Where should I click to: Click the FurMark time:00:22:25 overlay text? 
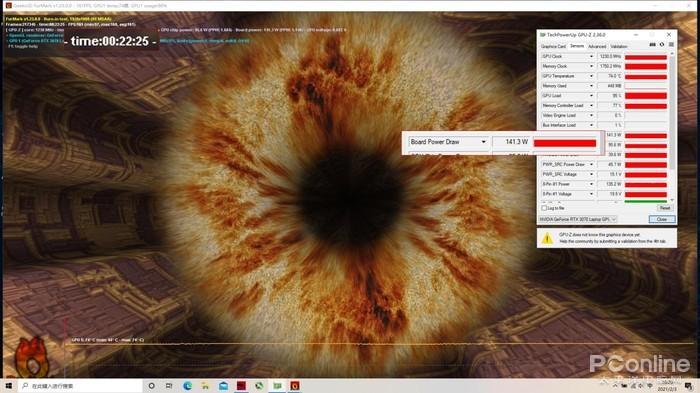pyautogui.click(x=110, y=41)
